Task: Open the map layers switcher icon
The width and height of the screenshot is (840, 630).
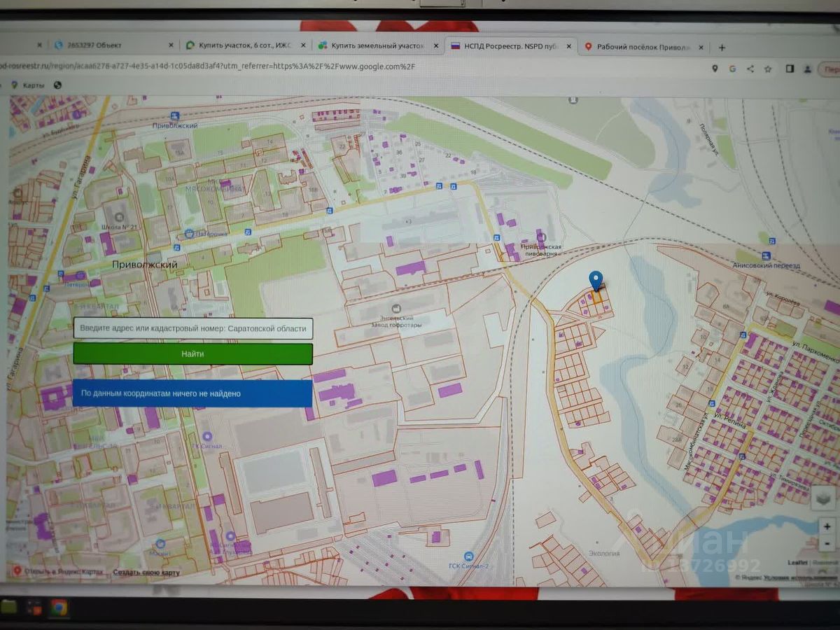Action: pos(824,498)
